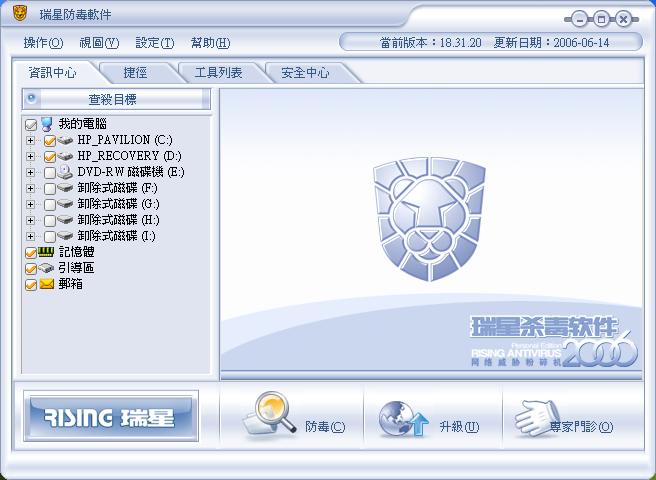Click the 專家門診(O) button label
This screenshot has height=480, width=656.
[x=582, y=427]
